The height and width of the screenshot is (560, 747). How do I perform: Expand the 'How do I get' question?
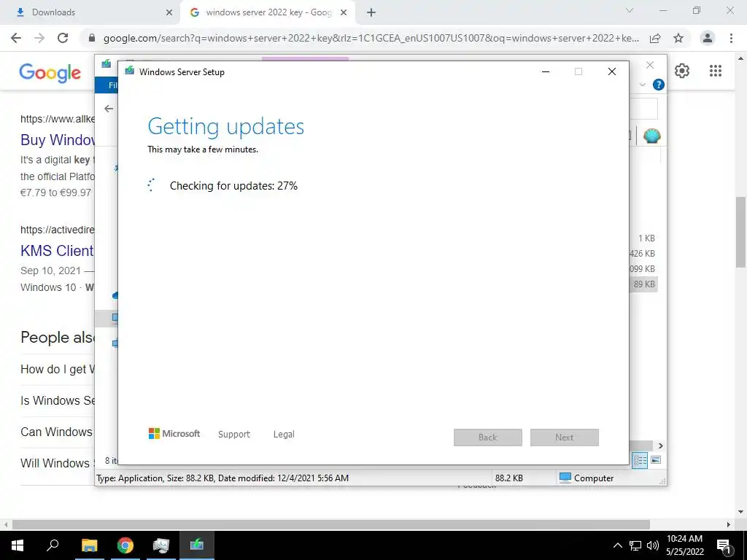click(58, 369)
